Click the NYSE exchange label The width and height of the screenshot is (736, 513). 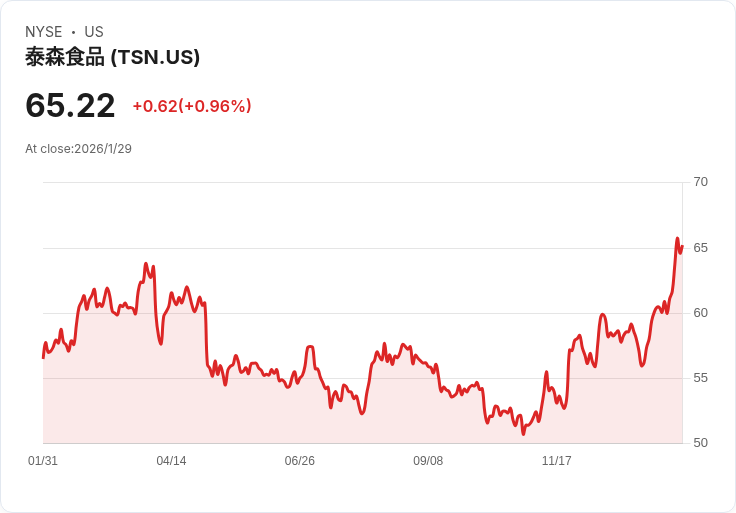click(44, 32)
